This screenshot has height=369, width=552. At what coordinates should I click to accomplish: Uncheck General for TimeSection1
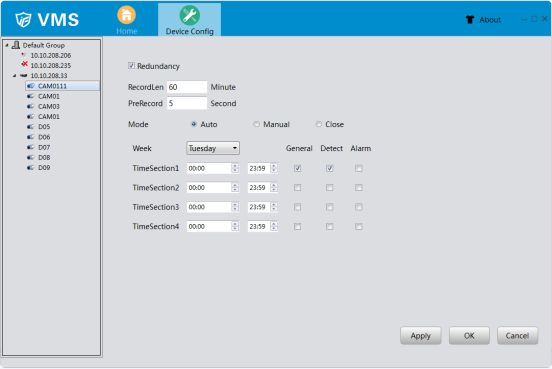(x=297, y=168)
